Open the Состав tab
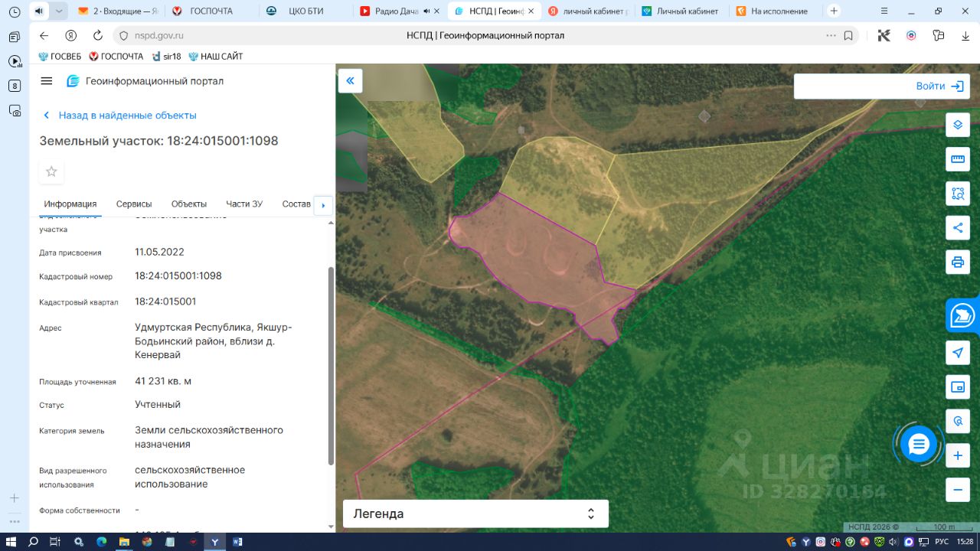Image resolution: width=980 pixels, height=551 pixels. [296, 204]
